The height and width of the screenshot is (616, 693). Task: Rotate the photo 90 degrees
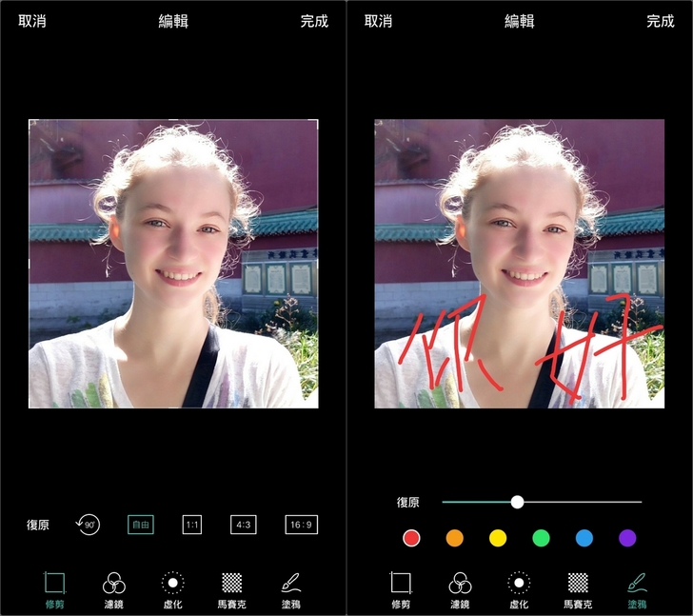pos(88,525)
